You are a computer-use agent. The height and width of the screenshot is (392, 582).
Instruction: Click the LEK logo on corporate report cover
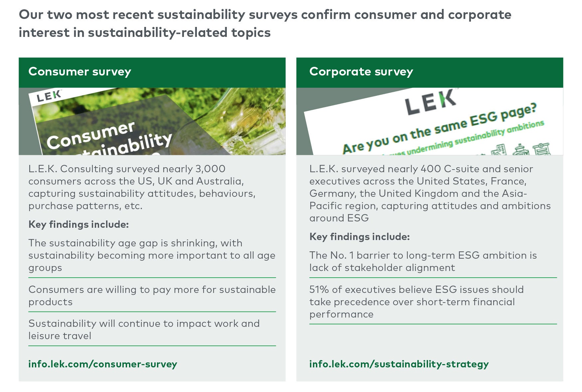point(430,102)
